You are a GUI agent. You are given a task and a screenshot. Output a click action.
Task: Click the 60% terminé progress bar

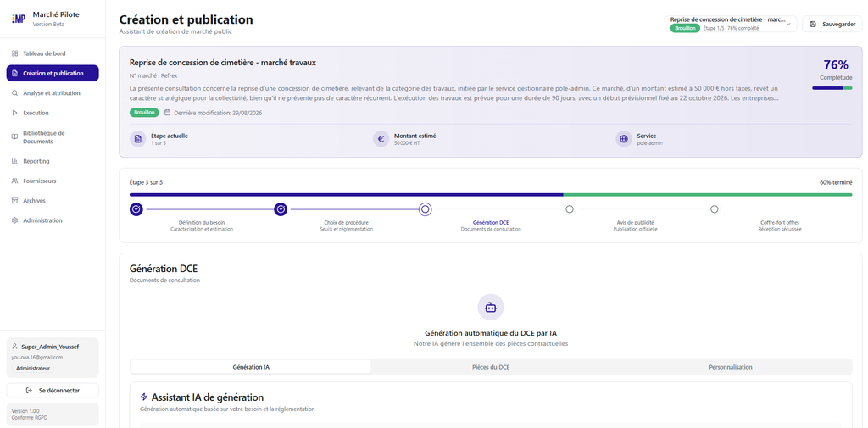pyautogui.click(x=491, y=194)
